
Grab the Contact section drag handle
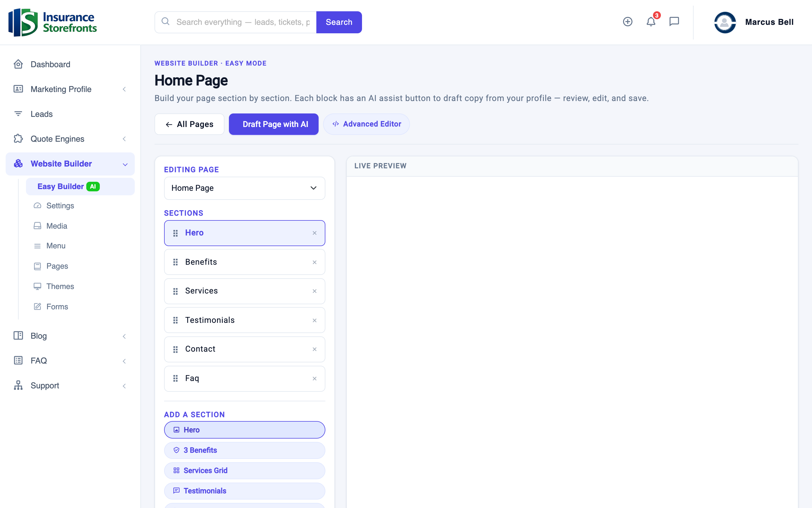click(175, 349)
